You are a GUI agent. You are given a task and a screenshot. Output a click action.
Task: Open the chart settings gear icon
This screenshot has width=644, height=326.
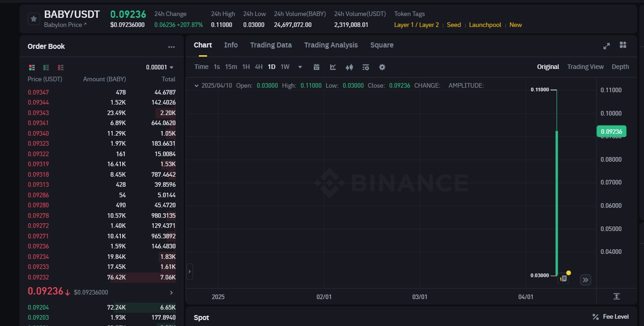pyautogui.click(x=382, y=67)
